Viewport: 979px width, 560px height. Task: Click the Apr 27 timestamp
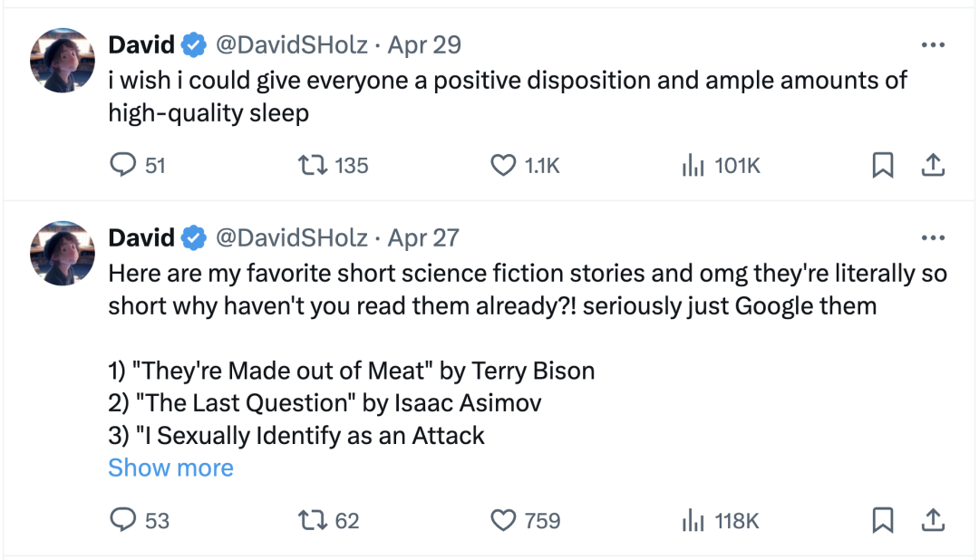[423, 238]
